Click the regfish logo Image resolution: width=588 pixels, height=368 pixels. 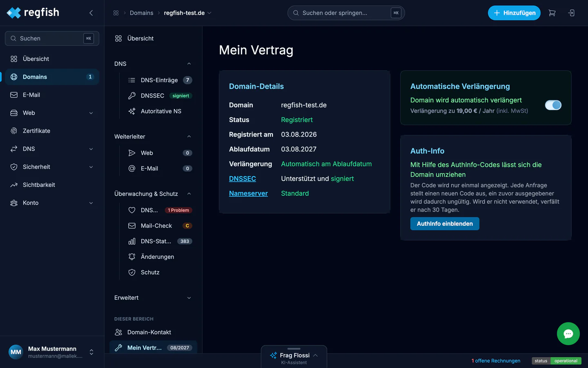coord(33,13)
